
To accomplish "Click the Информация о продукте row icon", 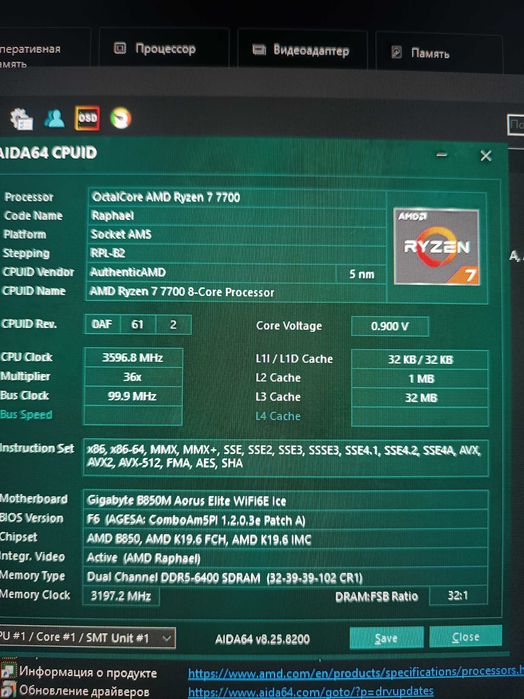I will coord(8,672).
